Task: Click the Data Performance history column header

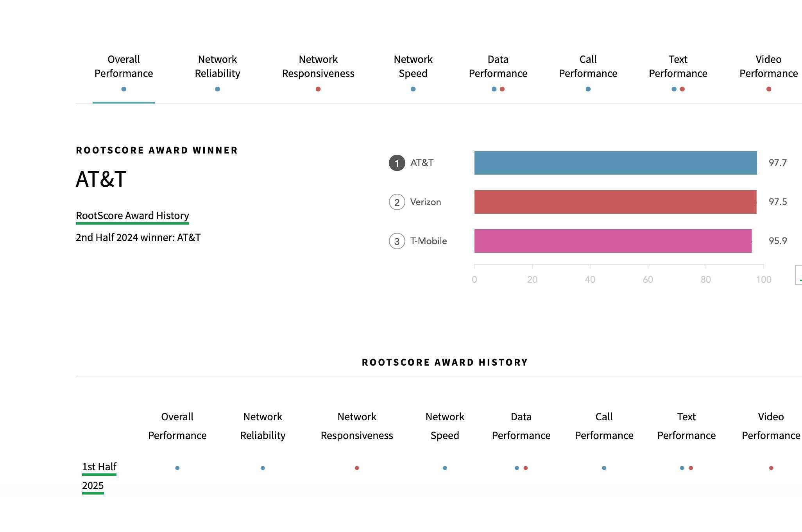Action: [521, 426]
